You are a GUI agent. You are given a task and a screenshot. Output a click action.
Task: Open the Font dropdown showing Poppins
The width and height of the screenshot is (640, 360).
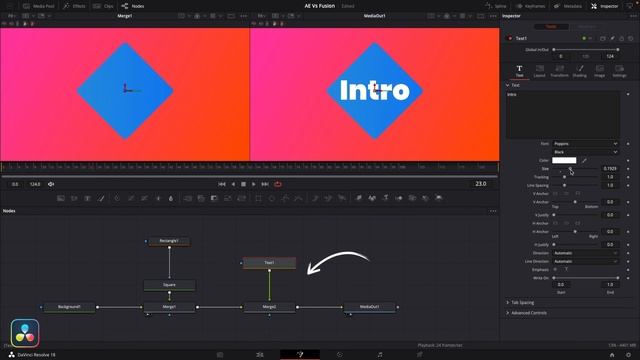click(x=585, y=144)
